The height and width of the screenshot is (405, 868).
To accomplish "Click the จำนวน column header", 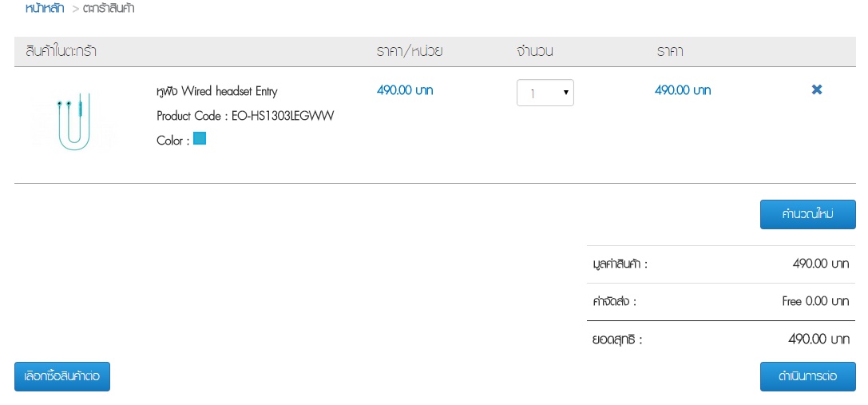I will [535, 52].
